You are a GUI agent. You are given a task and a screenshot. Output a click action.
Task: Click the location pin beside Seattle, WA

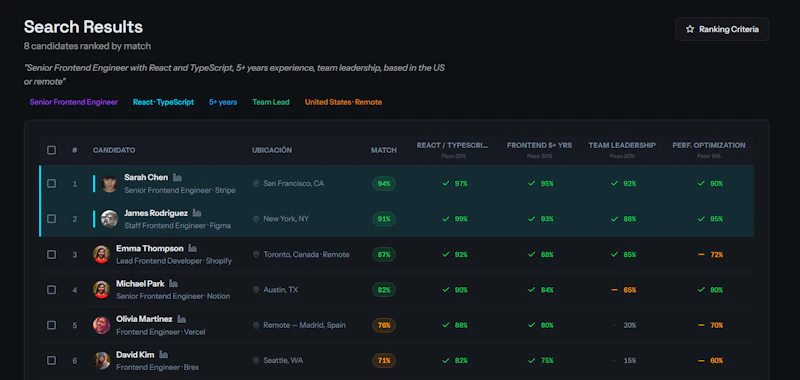pos(256,361)
